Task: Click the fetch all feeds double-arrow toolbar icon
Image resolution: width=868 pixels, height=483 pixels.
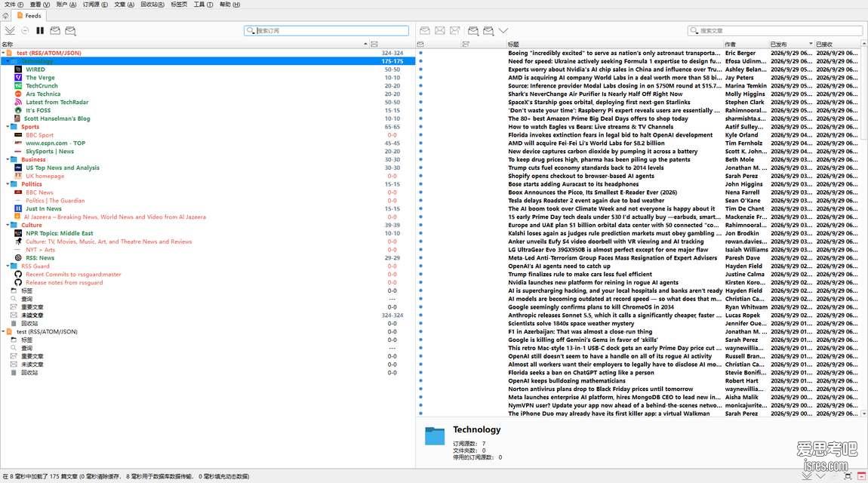Action: pos(10,30)
